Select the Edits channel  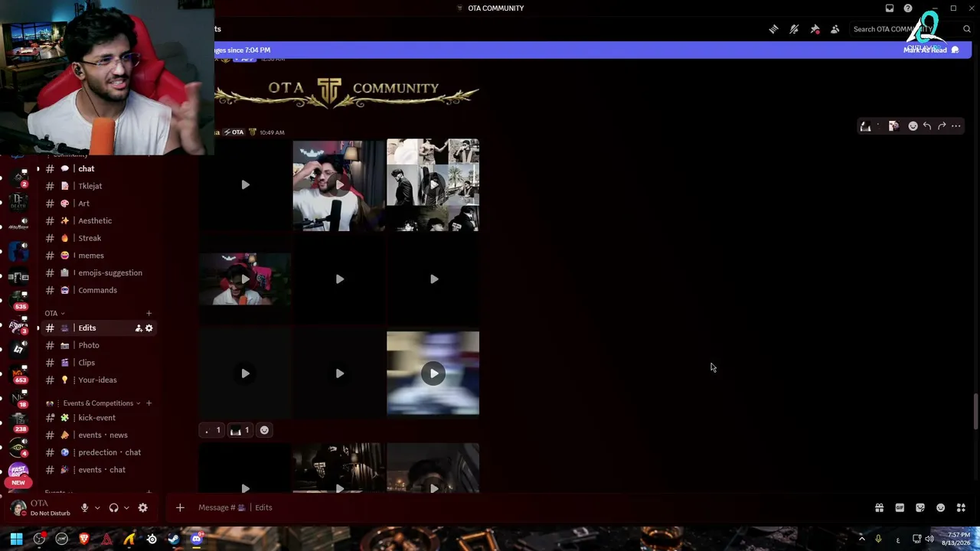pos(98,328)
